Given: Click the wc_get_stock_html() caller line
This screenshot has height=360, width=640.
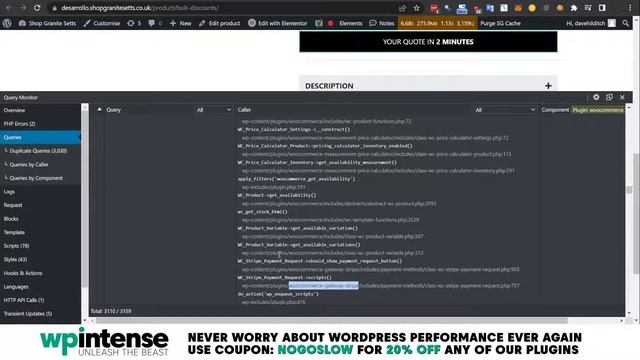Looking at the screenshot, I should [262, 212].
